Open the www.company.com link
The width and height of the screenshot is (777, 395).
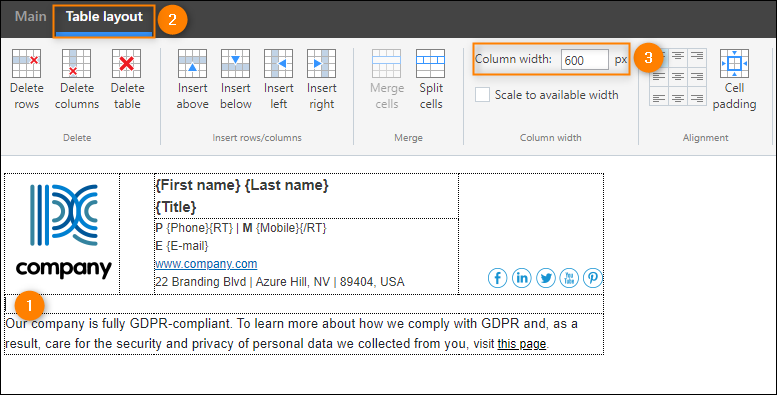(206, 264)
